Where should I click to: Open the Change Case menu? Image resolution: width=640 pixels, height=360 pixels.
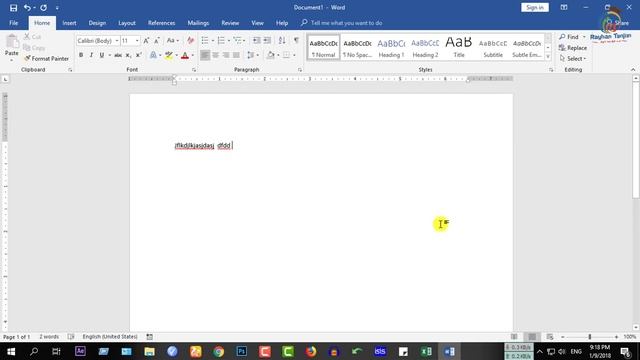coord(173,40)
